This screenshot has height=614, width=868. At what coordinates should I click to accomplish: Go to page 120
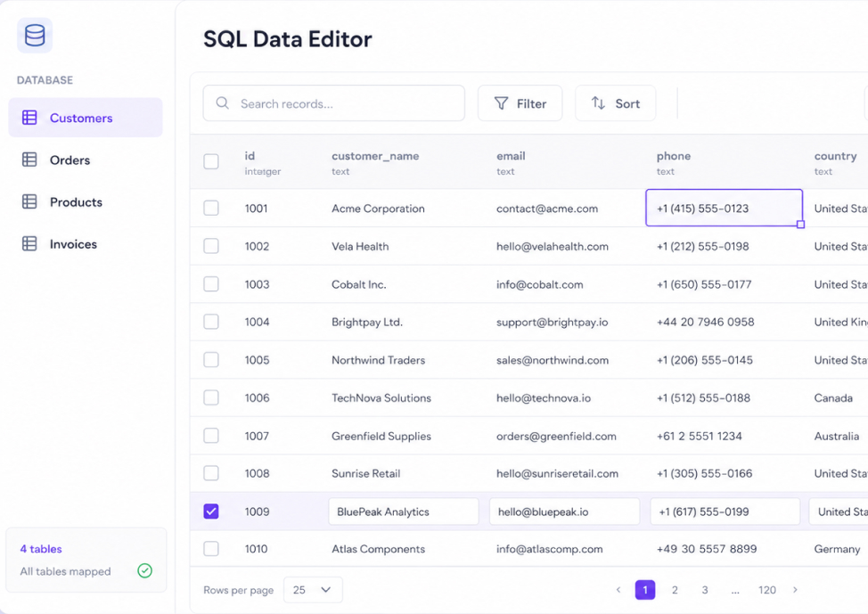[x=767, y=590]
